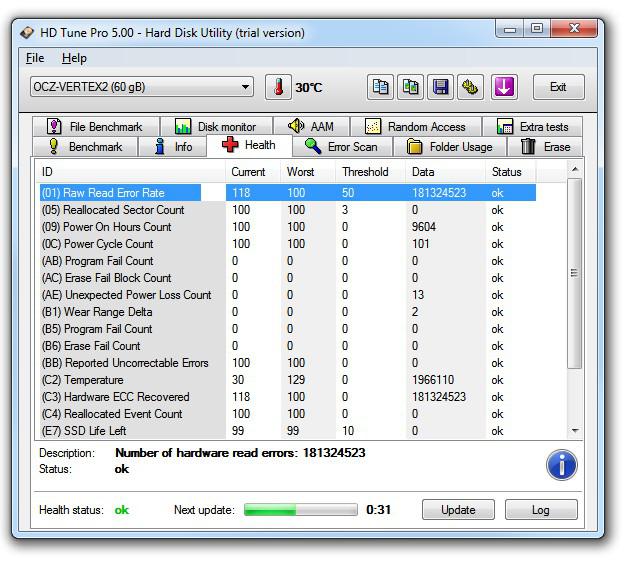Select the Erase Fail Block Count row
The image size is (627, 564).
pos(288,278)
